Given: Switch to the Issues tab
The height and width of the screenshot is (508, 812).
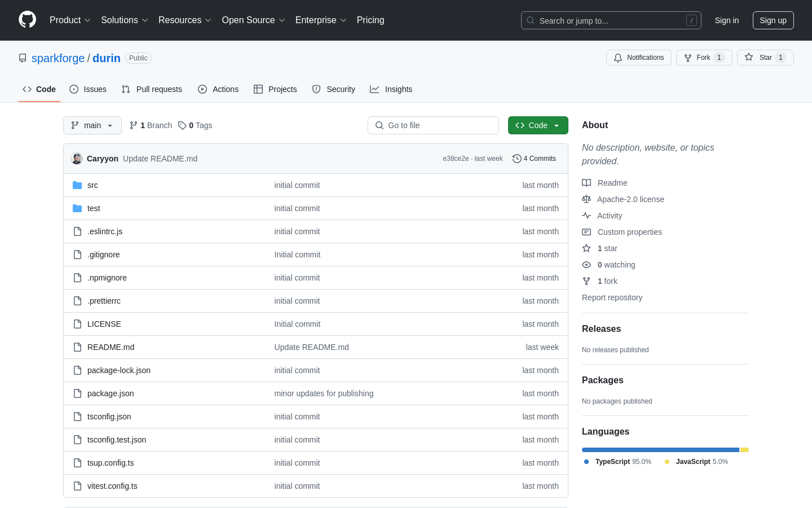Looking at the screenshot, I should pyautogui.click(x=88, y=89).
